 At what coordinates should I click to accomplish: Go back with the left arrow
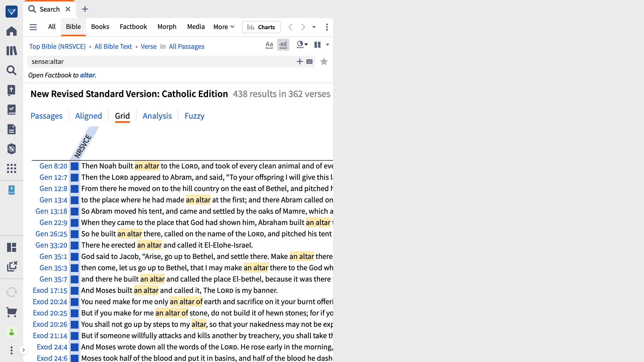click(x=290, y=27)
